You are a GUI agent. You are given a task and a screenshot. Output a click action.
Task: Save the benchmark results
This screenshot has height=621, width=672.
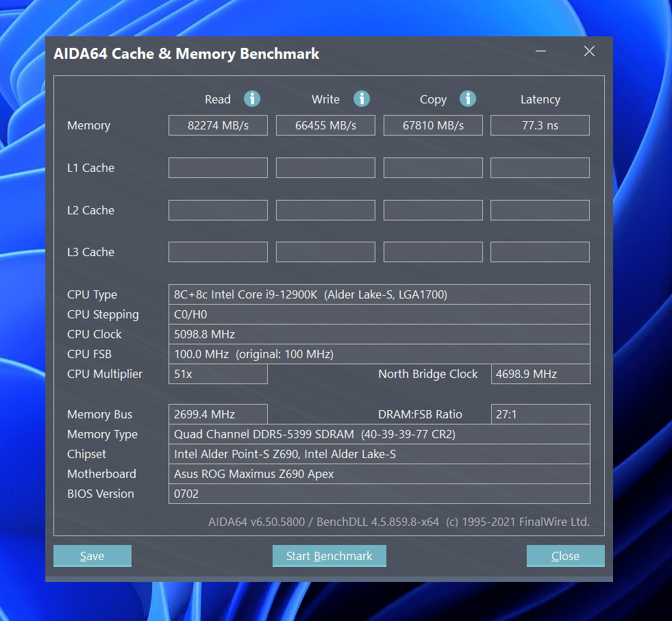coord(92,555)
